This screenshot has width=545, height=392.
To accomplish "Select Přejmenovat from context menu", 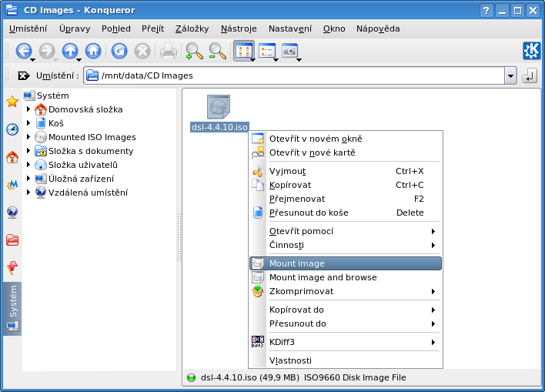I will [x=346, y=199].
